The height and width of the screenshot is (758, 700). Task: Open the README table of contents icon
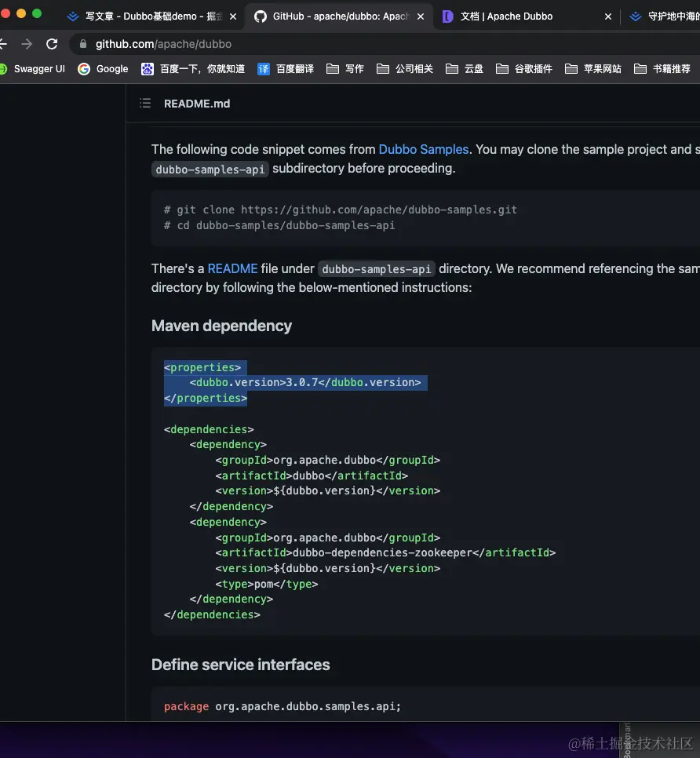click(145, 104)
